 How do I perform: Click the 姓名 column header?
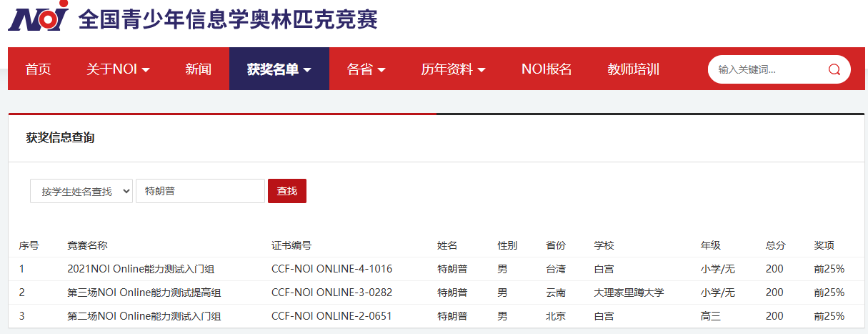click(x=447, y=245)
